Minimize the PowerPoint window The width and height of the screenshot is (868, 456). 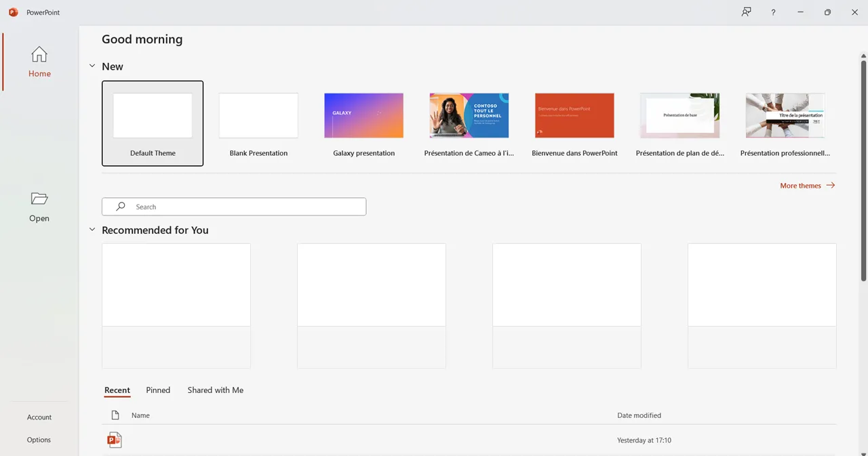click(801, 12)
